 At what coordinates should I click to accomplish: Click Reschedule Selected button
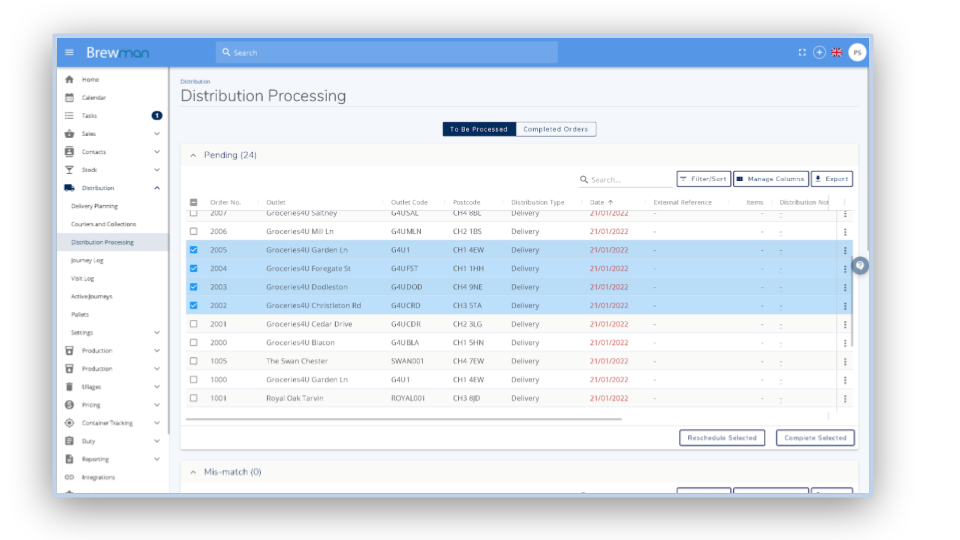pyautogui.click(x=722, y=438)
